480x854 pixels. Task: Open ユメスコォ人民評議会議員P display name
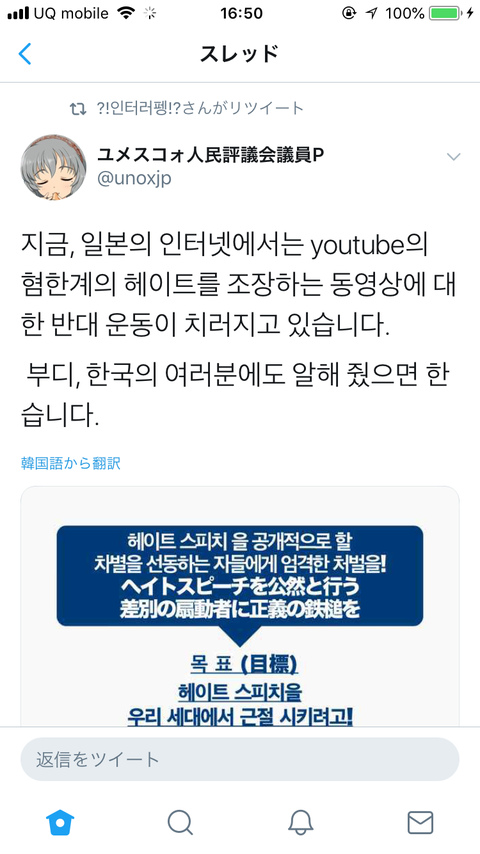[x=210, y=155]
